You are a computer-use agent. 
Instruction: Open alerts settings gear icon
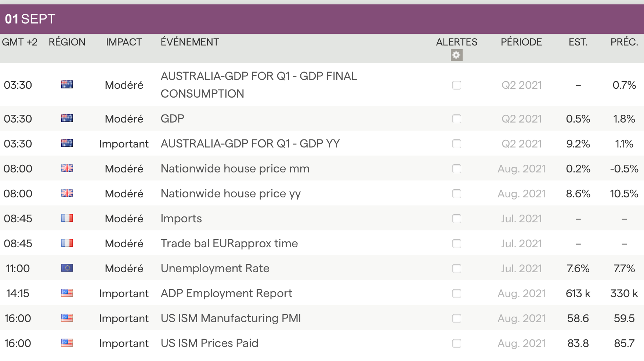456,55
